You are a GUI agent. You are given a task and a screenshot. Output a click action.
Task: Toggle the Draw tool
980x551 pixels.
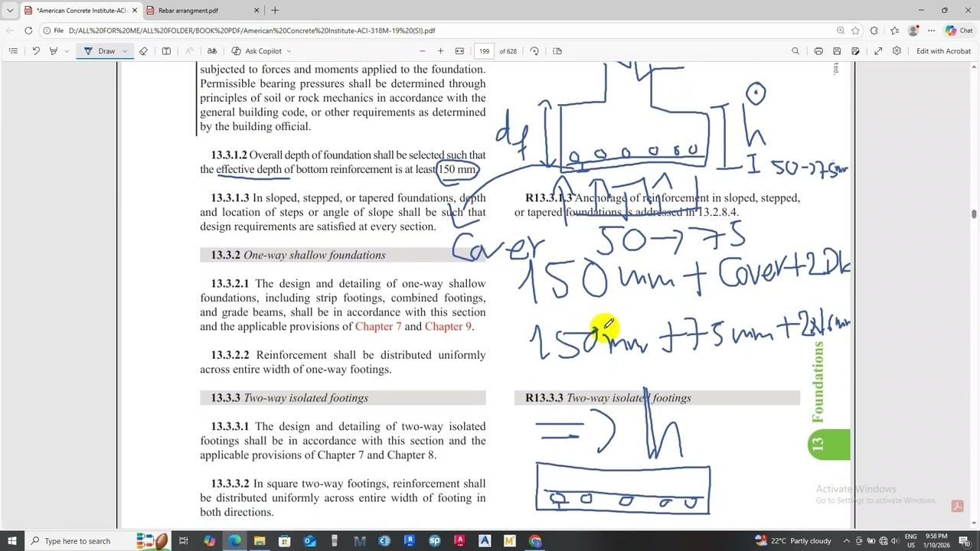[x=100, y=51]
